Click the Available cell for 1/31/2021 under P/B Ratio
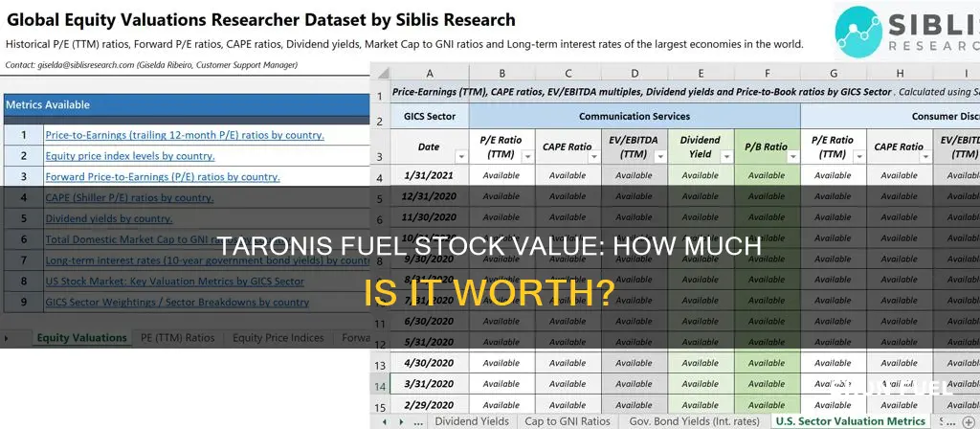980x429 pixels. [767, 176]
